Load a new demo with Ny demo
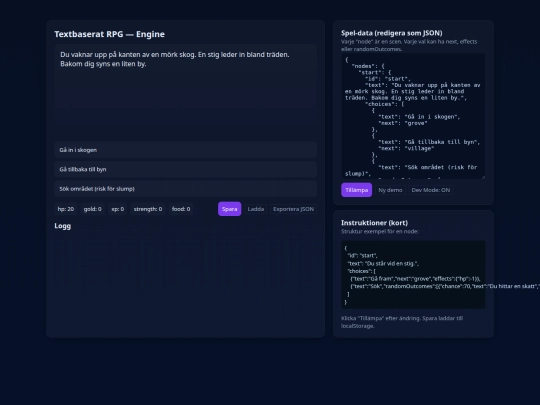The height and width of the screenshot is (405, 540). coord(390,190)
